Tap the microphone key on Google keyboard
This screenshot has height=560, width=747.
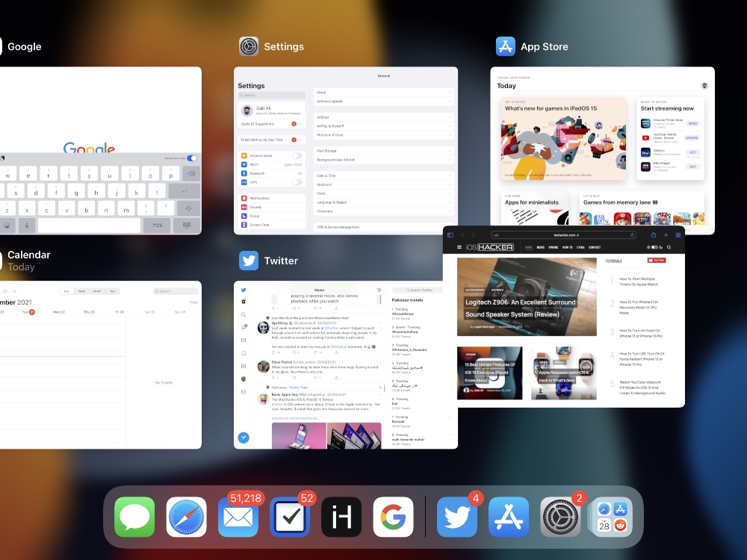[27, 225]
